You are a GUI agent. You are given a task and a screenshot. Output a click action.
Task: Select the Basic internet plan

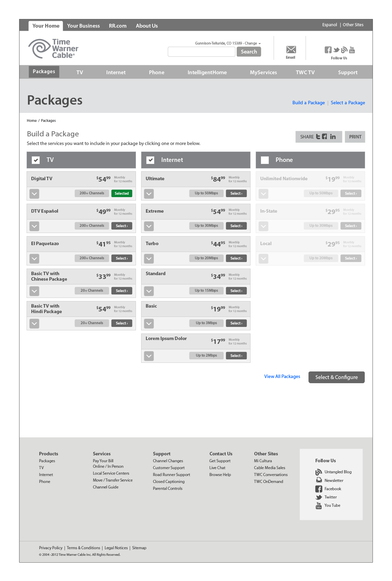tap(236, 323)
